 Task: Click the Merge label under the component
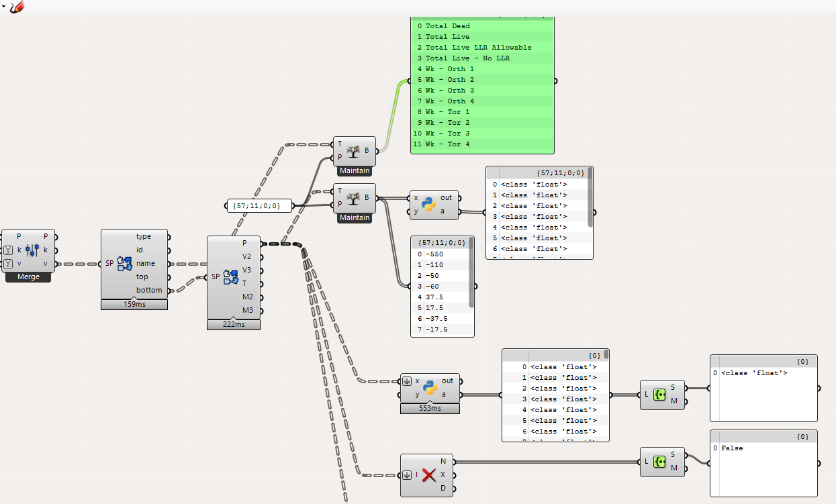pyautogui.click(x=28, y=276)
